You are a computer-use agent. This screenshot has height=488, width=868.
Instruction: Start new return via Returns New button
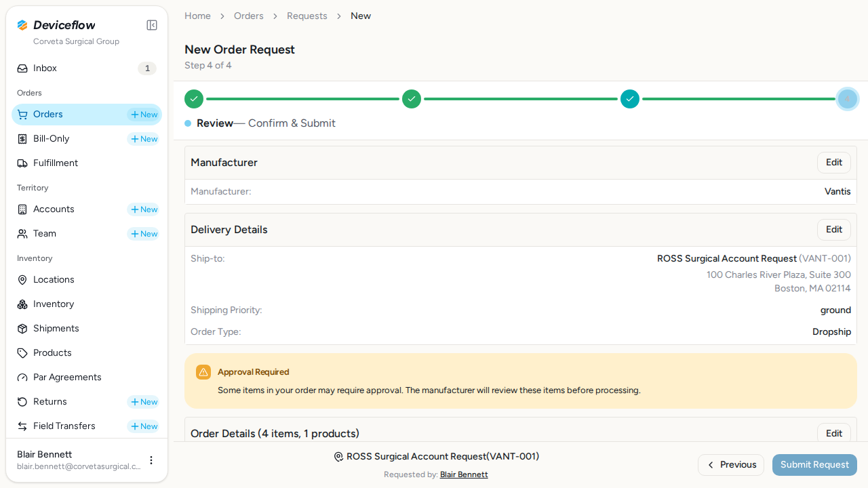pos(144,402)
